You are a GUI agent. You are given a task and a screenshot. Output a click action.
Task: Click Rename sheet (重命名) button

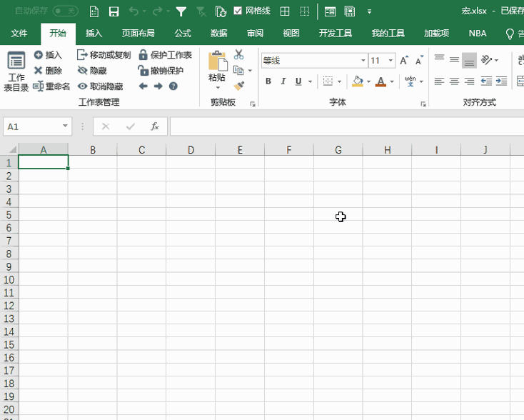pos(51,86)
